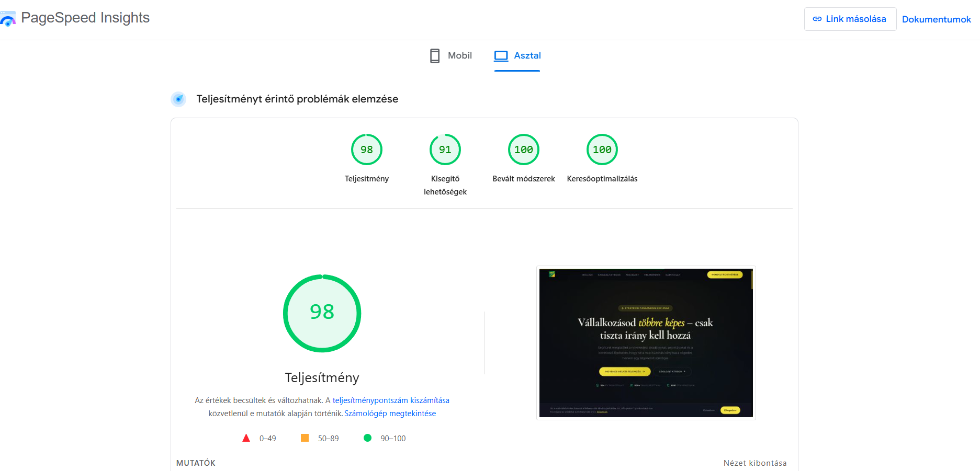
Task: Open the teljesítménypontszám kiszámítása link
Action: [391, 400]
